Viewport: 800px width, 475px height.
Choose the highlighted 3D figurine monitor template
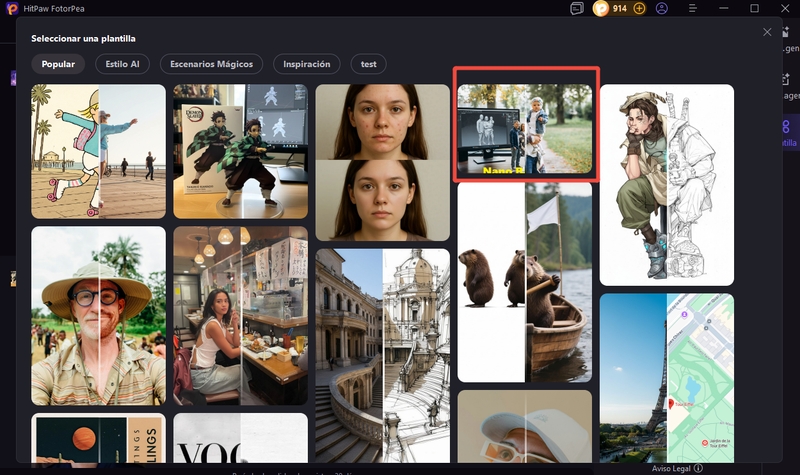coord(525,126)
